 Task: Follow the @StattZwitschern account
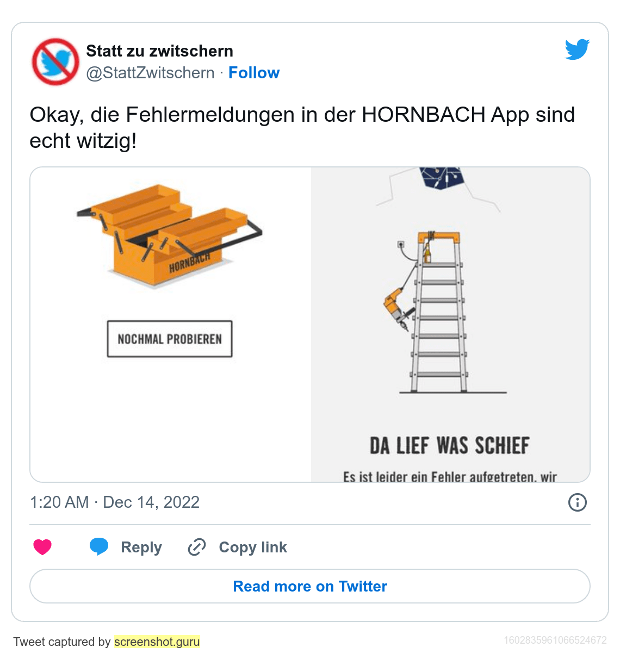[254, 73]
